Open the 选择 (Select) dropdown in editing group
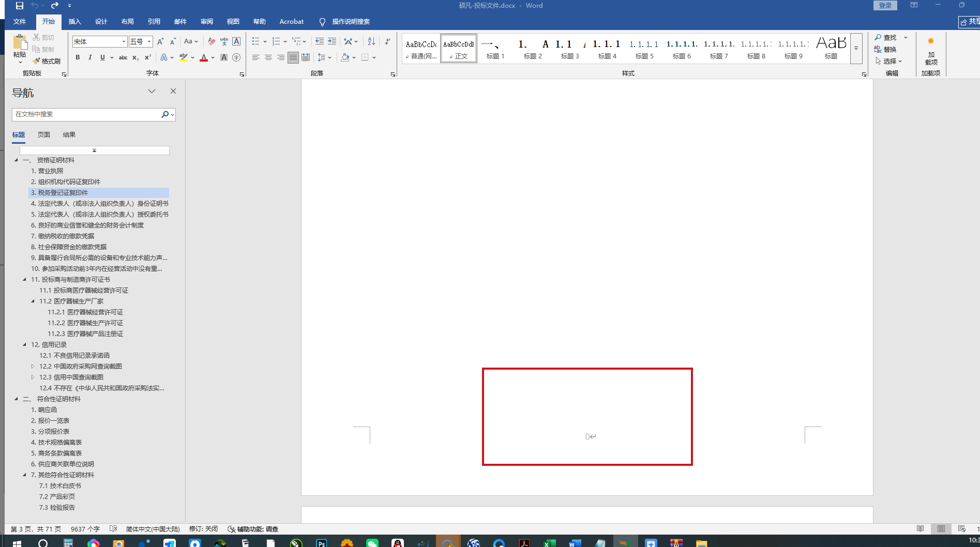This screenshot has height=547, width=980. 889,61
